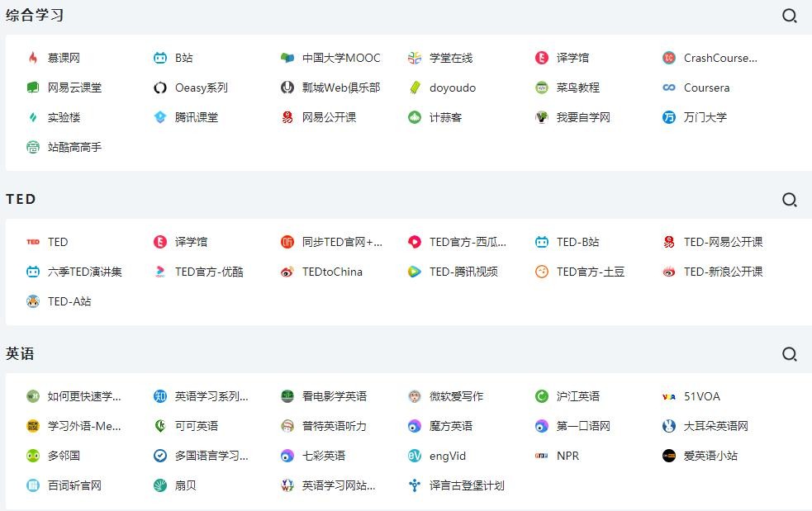Open the 网易云课堂 link

click(74, 88)
